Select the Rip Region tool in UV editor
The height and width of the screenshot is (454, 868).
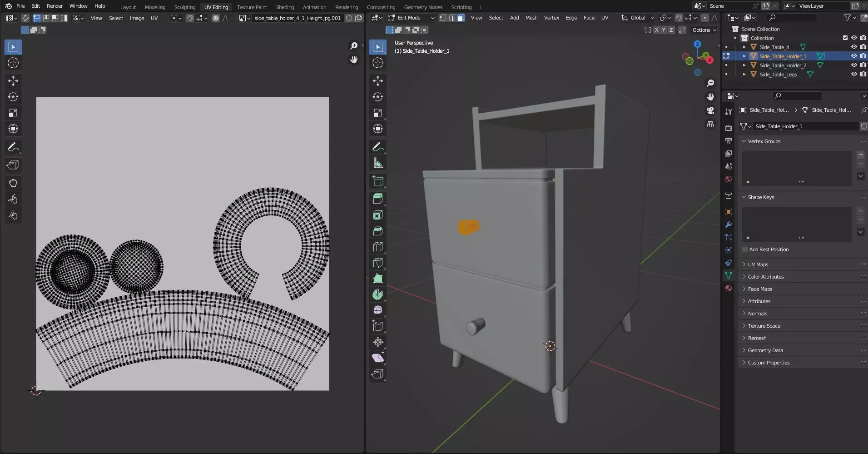(13, 165)
